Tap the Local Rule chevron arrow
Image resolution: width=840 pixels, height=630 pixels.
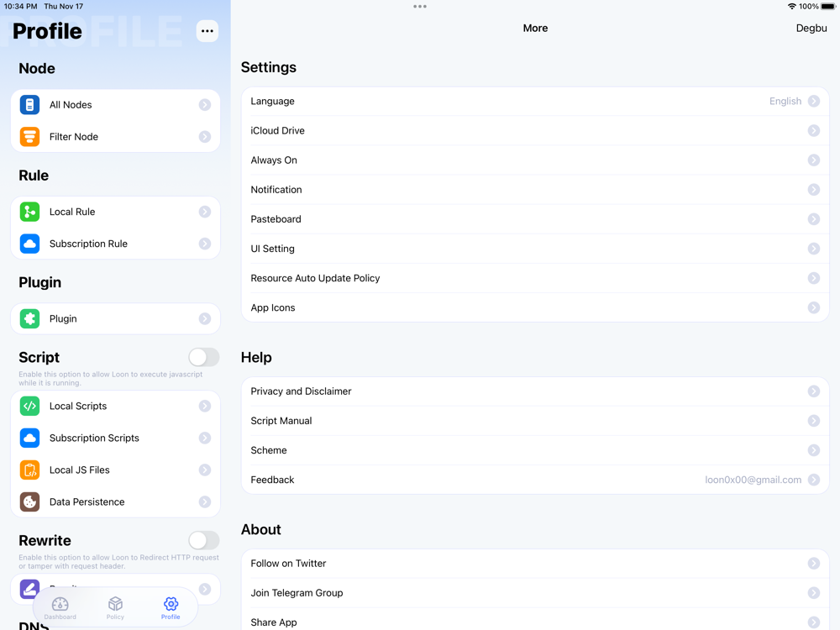pos(205,212)
